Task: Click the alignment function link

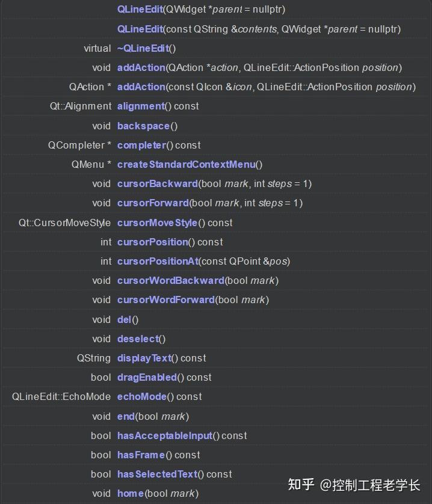Action: pyautogui.click(x=140, y=106)
